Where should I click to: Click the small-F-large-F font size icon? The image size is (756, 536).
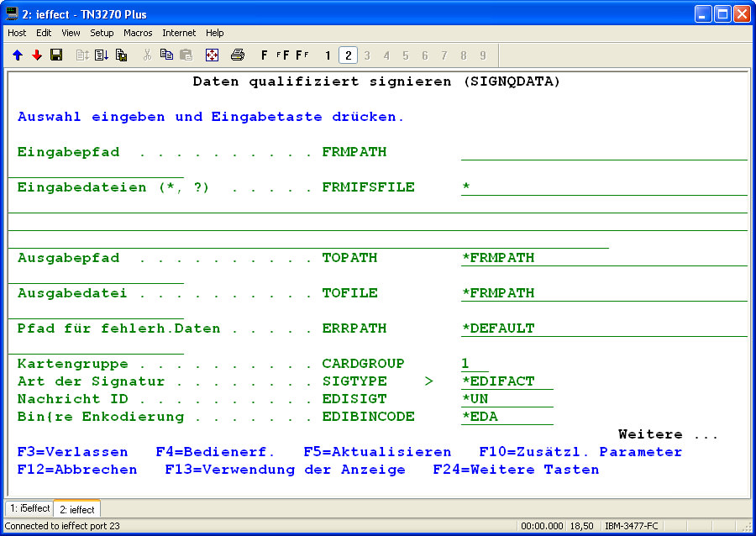[282, 55]
